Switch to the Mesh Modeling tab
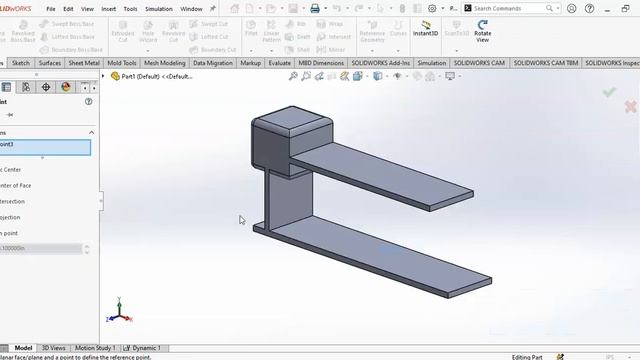This screenshot has height=360, width=640. (164, 63)
